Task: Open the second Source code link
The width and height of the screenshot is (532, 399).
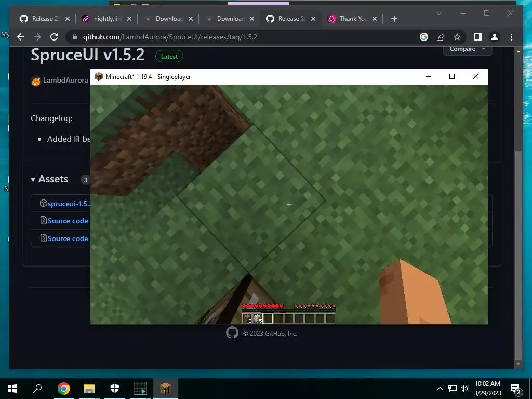Action: coord(68,238)
